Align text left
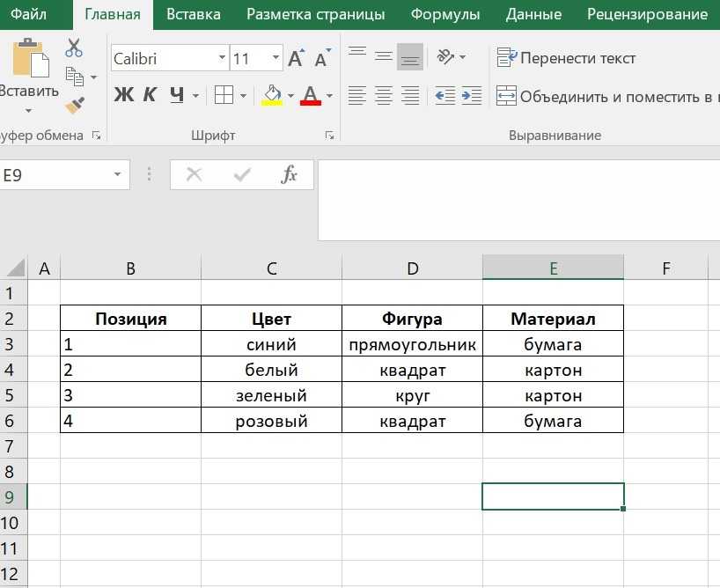720x588 pixels. point(356,96)
